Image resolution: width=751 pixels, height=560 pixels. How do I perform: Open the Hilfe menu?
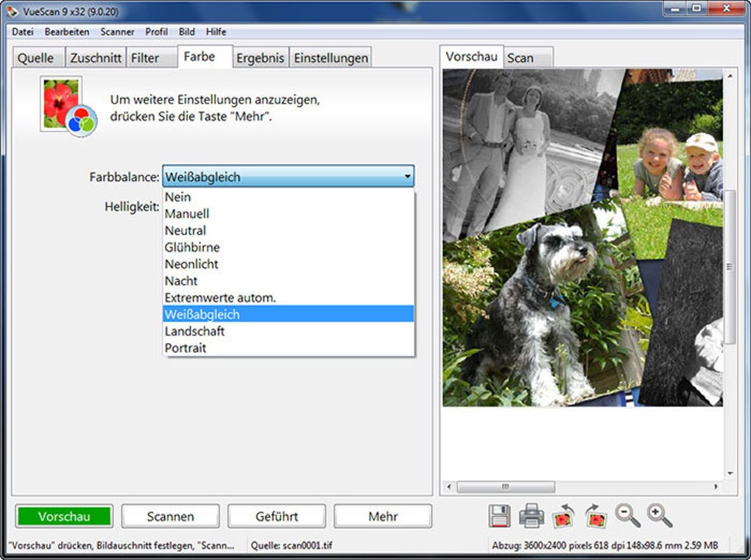coord(216,32)
